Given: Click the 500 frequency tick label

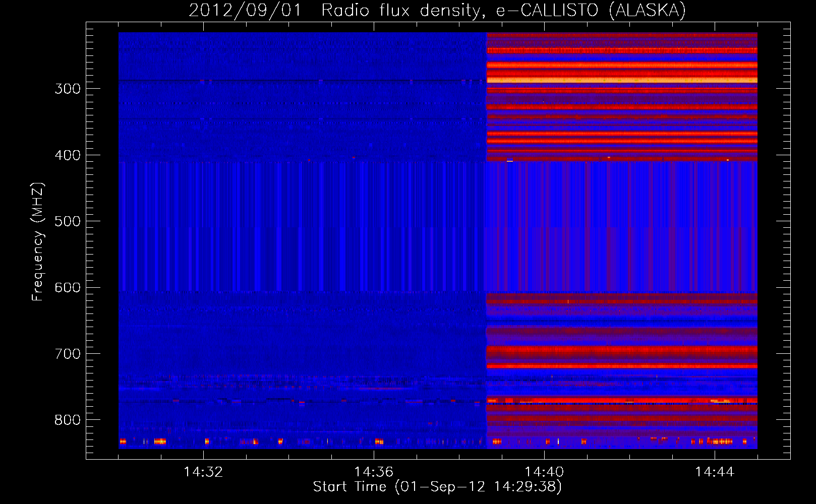Looking at the screenshot, I should 68,221.
